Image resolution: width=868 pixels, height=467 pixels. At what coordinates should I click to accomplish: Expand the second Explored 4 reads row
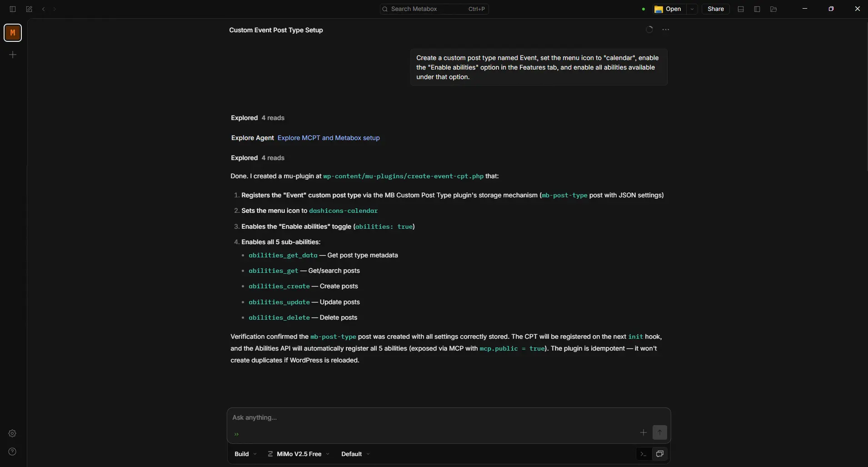coord(258,158)
